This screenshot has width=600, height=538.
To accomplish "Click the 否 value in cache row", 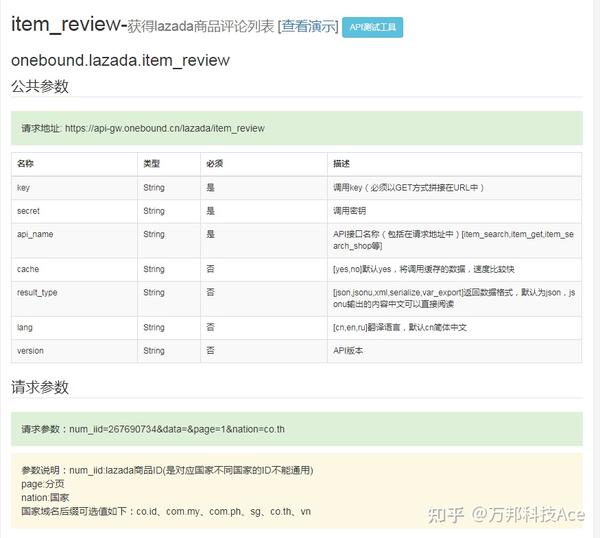I will click(210, 269).
